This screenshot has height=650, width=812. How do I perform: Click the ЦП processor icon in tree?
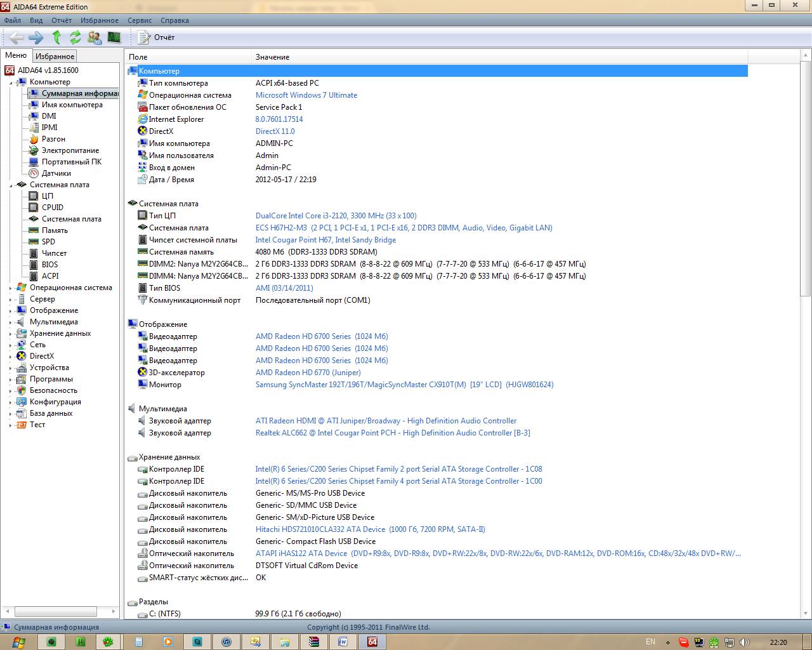[34, 196]
